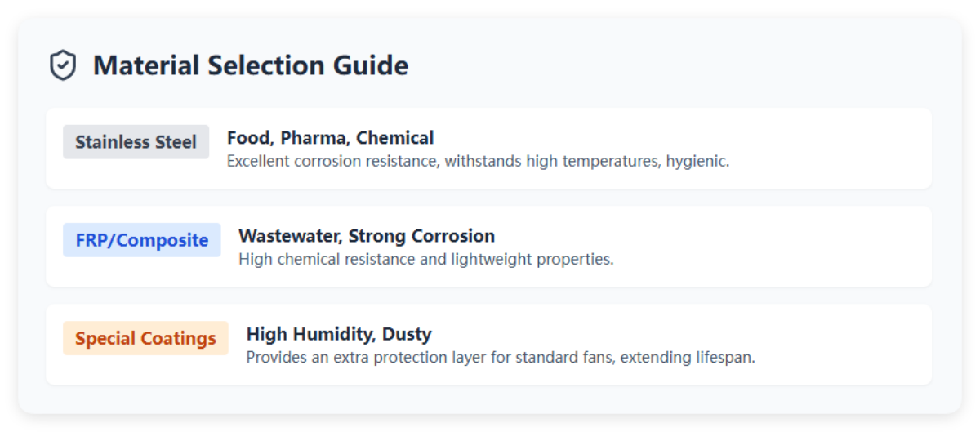The width and height of the screenshot is (980, 432).
Task: Select the gray Stainless Steel badge
Action: click(136, 142)
